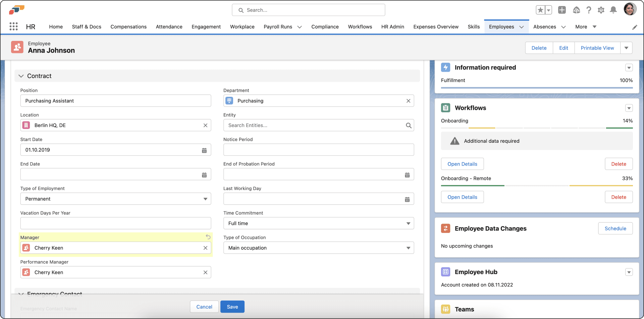This screenshot has width=644, height=319.
Task: Open the favorites list dropdown arrow
Action: coord(549,10)
